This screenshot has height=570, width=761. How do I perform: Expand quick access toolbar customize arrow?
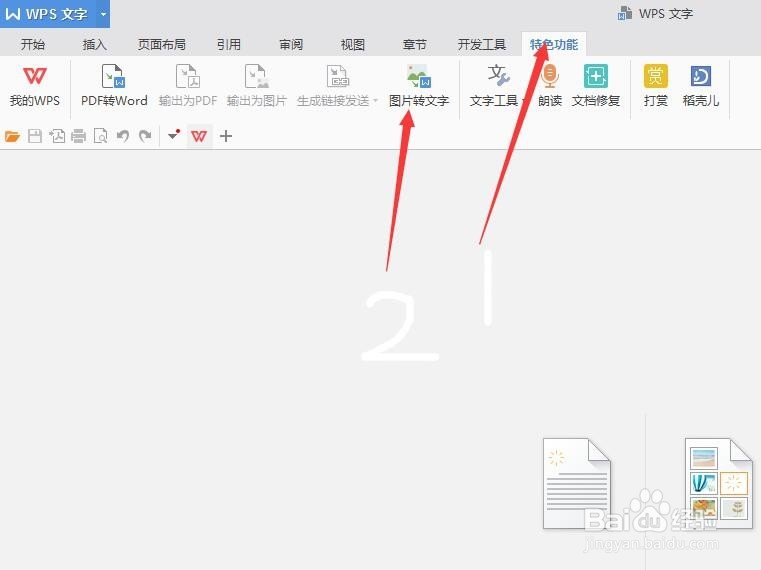click(174, 135)
